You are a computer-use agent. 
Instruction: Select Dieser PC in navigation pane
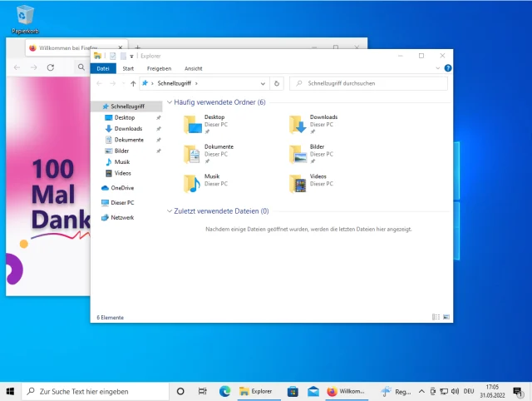point(121,202)
